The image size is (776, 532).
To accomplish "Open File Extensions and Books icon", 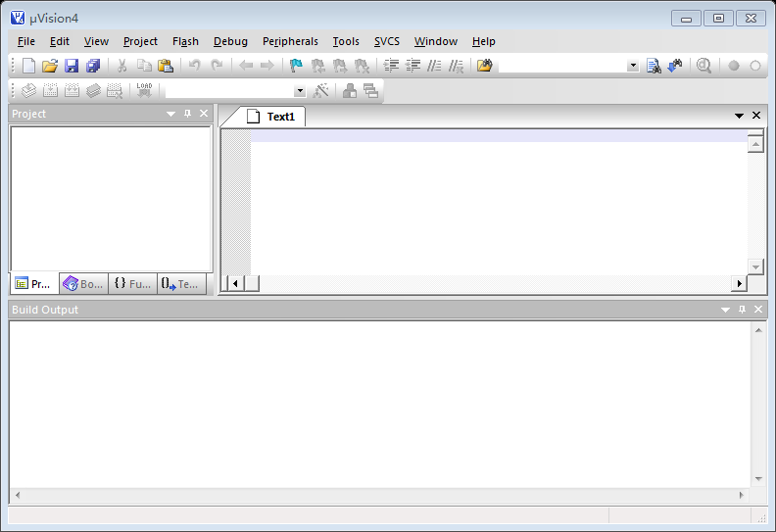I will click(x=350, y=90).
